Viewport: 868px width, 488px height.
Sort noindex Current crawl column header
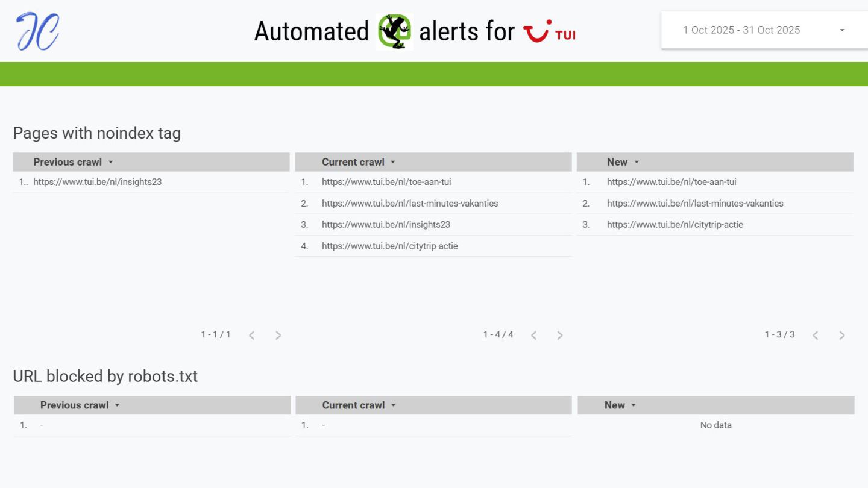coord(359,162)
